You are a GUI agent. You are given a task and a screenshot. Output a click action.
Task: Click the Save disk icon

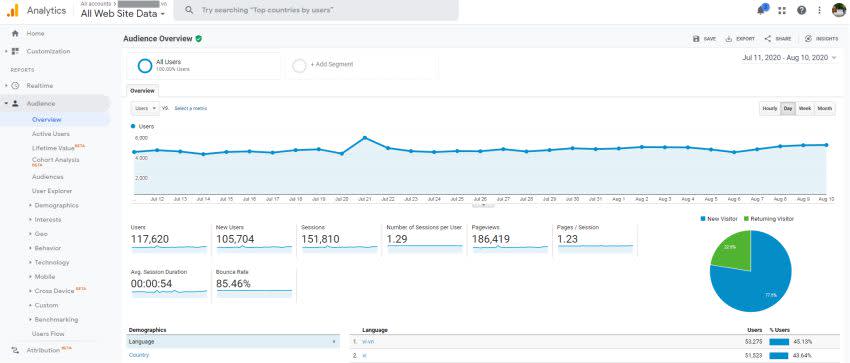coord(696,39)
